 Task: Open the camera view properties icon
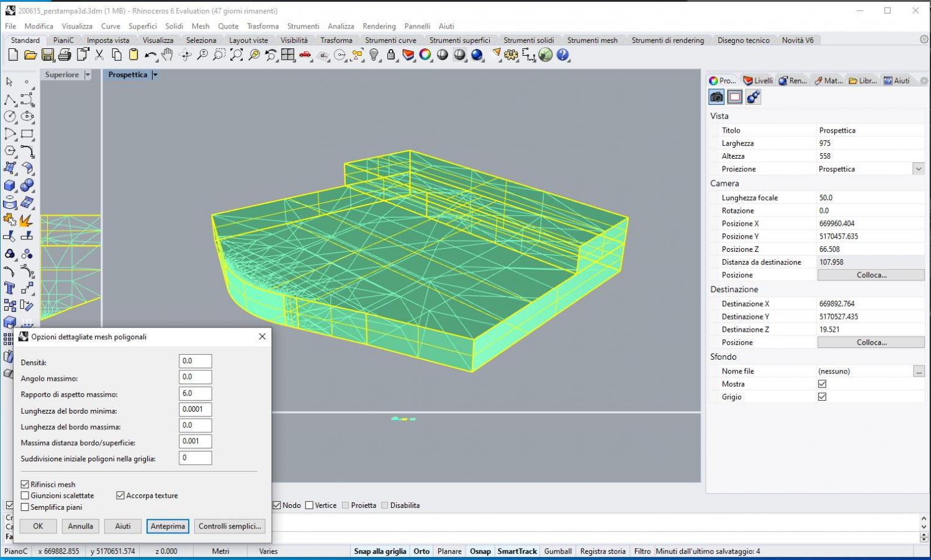(x=717, y=97)
